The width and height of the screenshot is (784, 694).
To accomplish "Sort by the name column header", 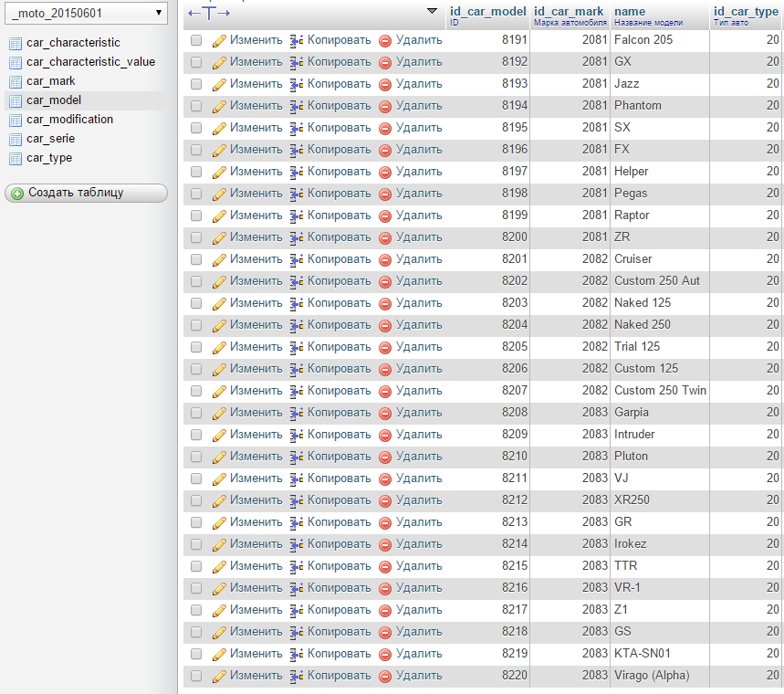I will 630,12.
